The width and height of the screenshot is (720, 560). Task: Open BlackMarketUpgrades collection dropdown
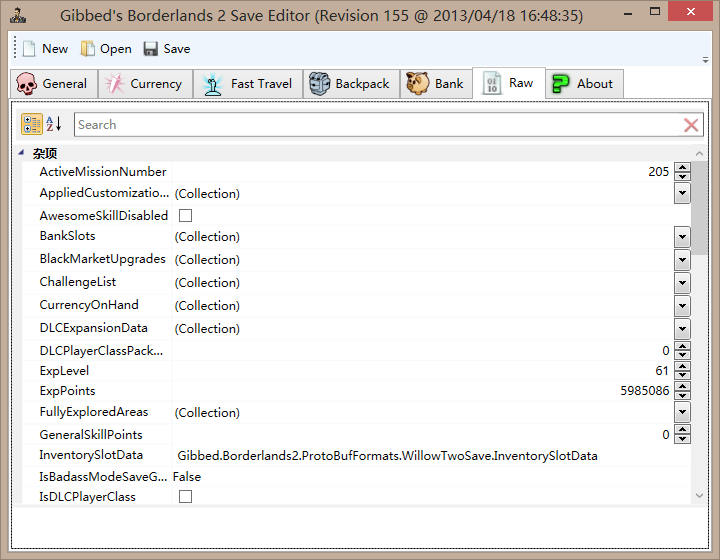(x=682, y=260)
